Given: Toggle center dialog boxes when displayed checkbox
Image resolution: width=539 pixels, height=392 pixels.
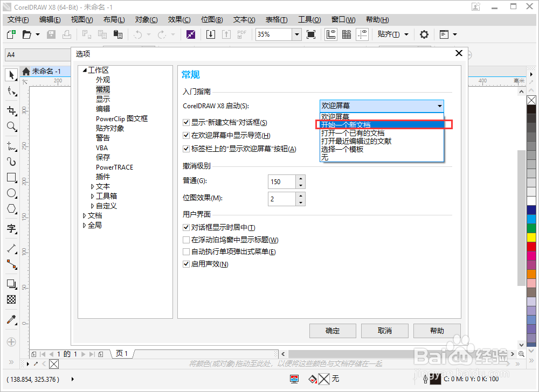Looking at the screenshot, I should coord(186,227).
